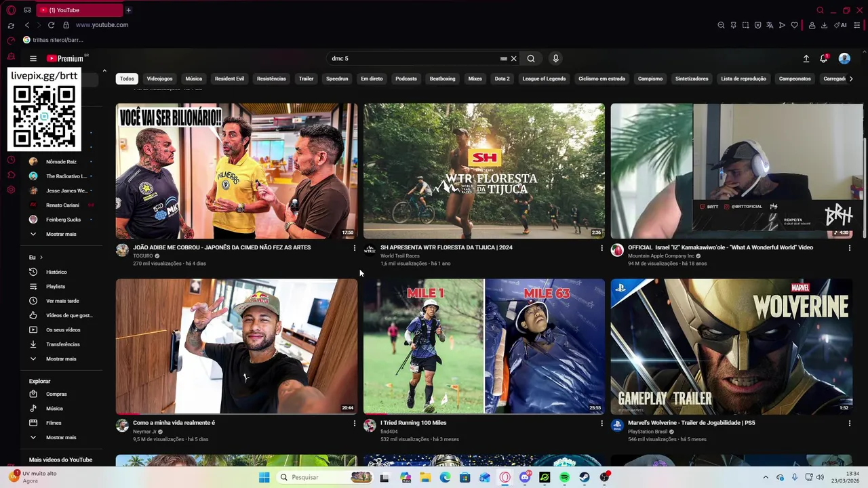
Task: Click the translate page icon in address bar
Action: coord(770,25)
